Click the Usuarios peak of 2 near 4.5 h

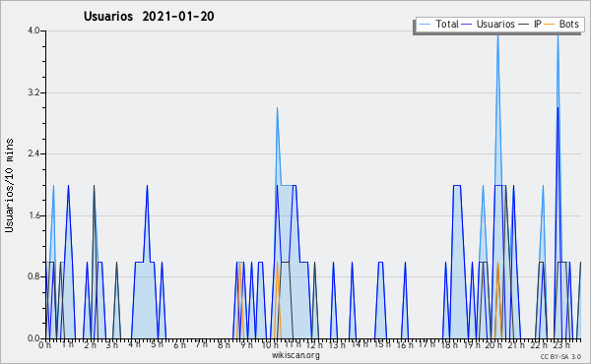click(147, 186)
